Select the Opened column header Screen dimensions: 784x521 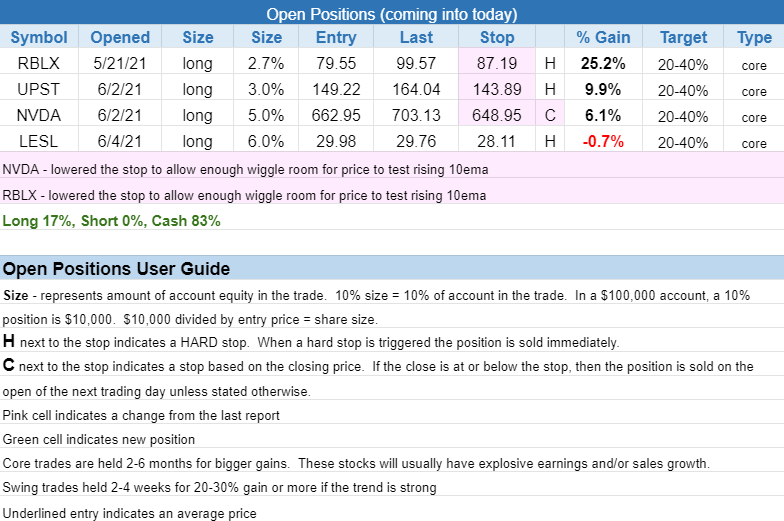(x=120, y=38)
